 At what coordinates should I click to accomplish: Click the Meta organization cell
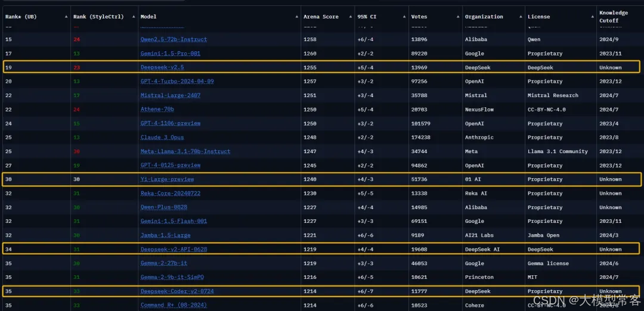tap(472, 151)
